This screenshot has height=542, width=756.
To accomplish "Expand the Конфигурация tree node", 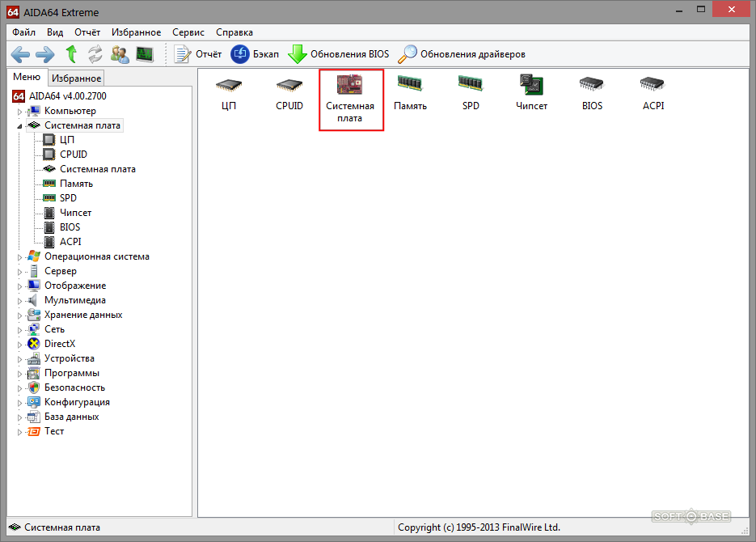I will (x=19, y=403).
